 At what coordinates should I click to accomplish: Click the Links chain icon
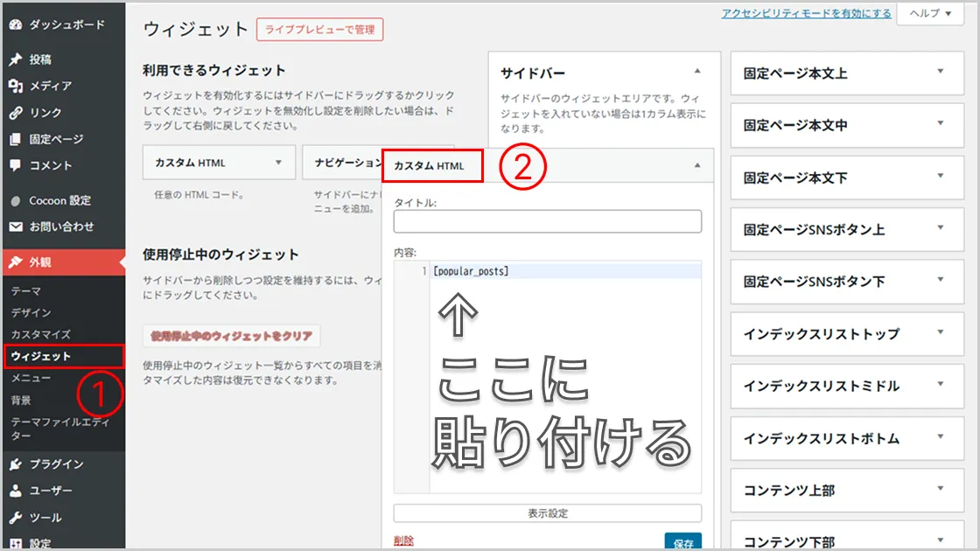pos(15,113)
